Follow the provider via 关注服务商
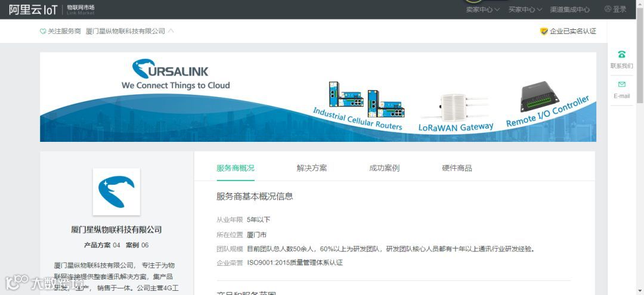 [x=64, y=31]
